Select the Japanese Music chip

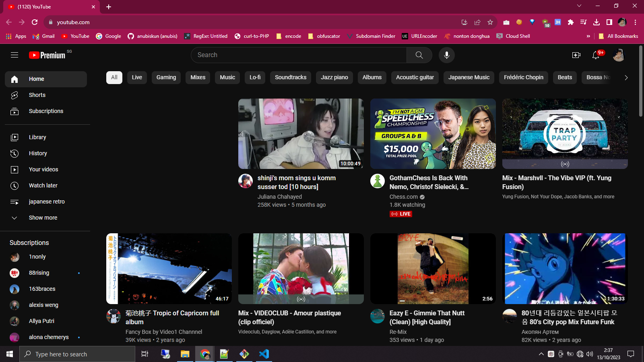(x=469, y=78)
